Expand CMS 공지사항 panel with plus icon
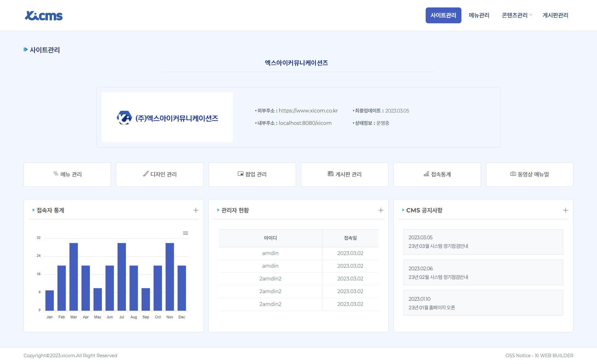Image resolution: width=597 pixels, height=364 pixels. tap(565, 210)
